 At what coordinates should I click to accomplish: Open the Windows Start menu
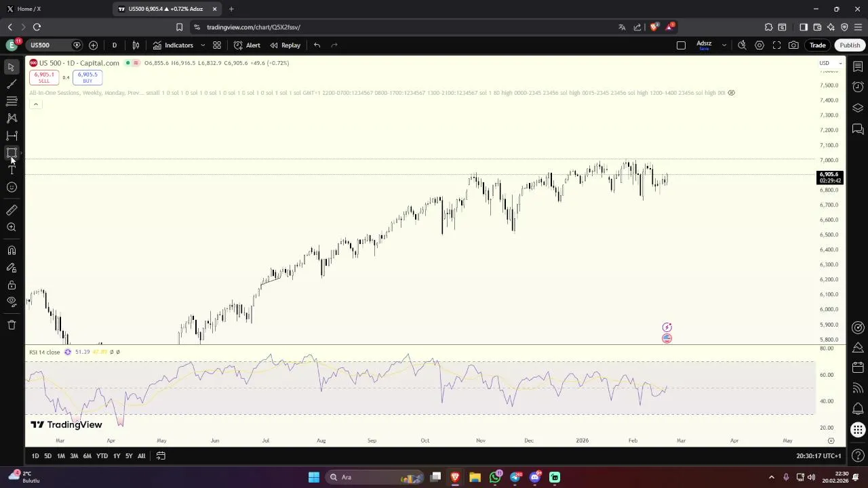click(x=313, y=477)
